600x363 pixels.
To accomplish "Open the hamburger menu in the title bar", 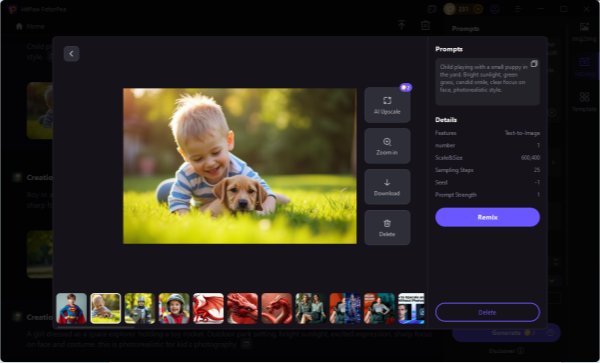I will pos(518,9).
